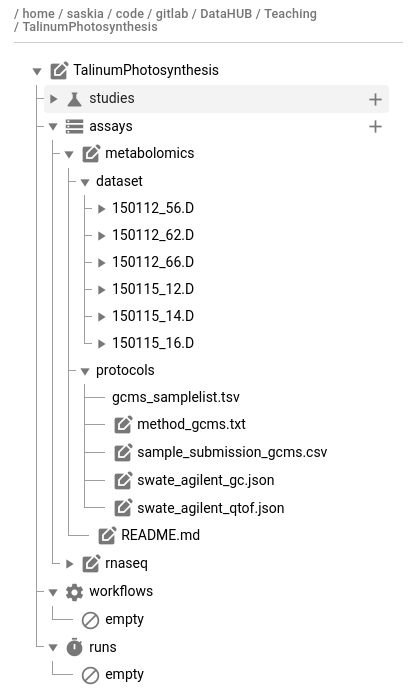Collapse the dataset folder arrow

coord(85,182)
